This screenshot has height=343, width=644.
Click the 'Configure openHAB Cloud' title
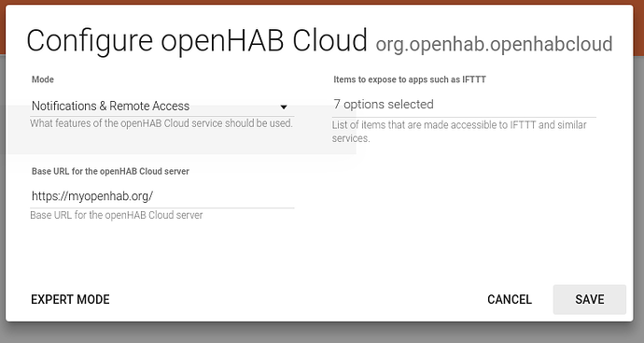coord(197,41)
